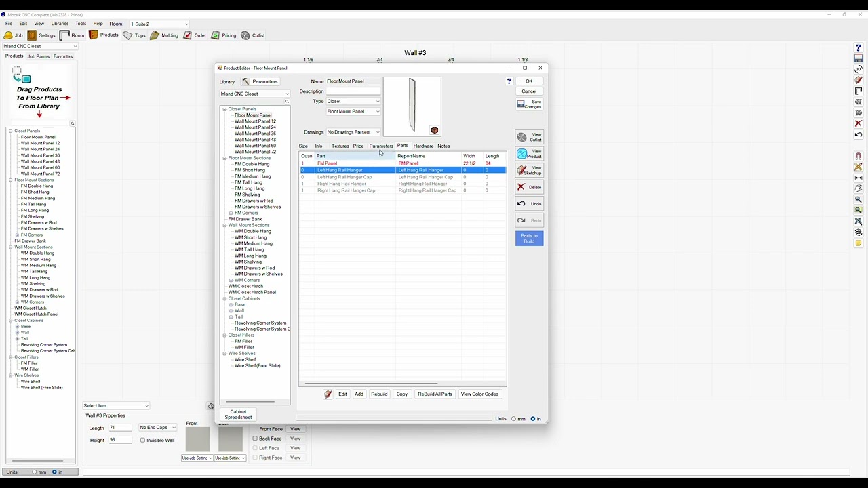This screenshot has width=868, height=488.
Task: Click the Parts to Build button
Action: (529, 239)
